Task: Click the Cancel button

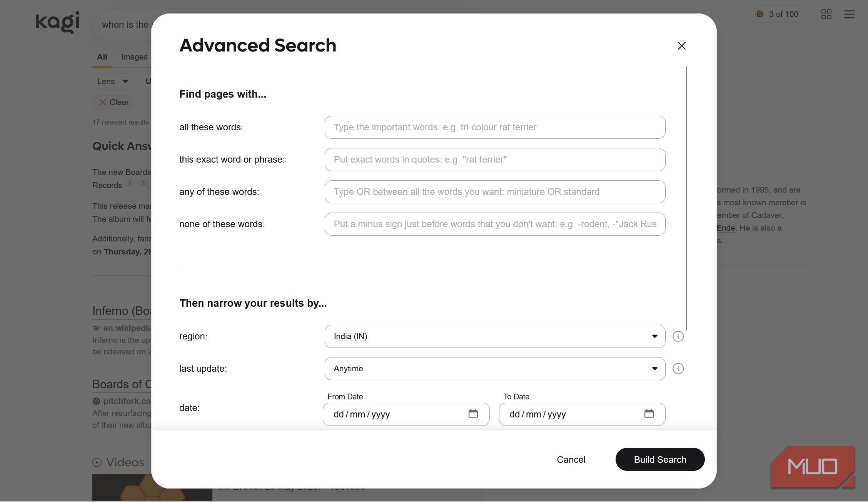Action: pyautogui.click(x=571, y=459)
